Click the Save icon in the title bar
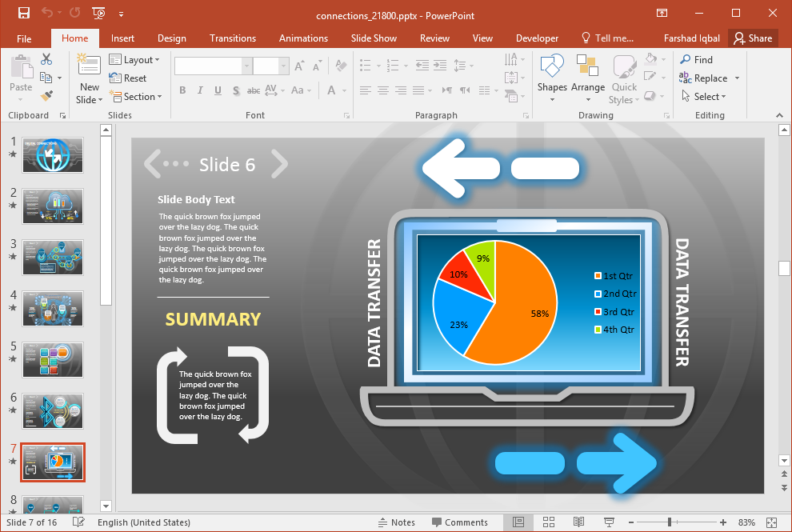The height and width of the screenshot is (532, 792). pyautogui.click(x=24, y=14)
